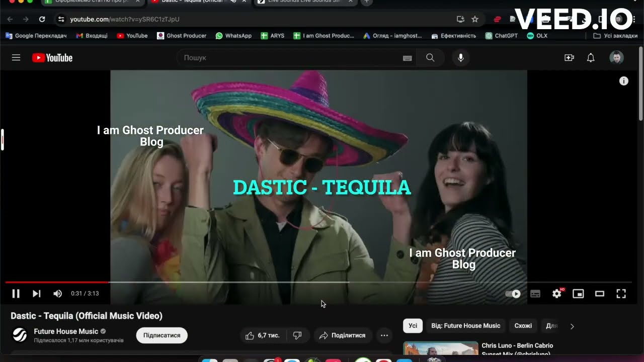Viewport: 644px width, 362px height.
Task: Show the video info card icon
Action: (x=623, y=81)
